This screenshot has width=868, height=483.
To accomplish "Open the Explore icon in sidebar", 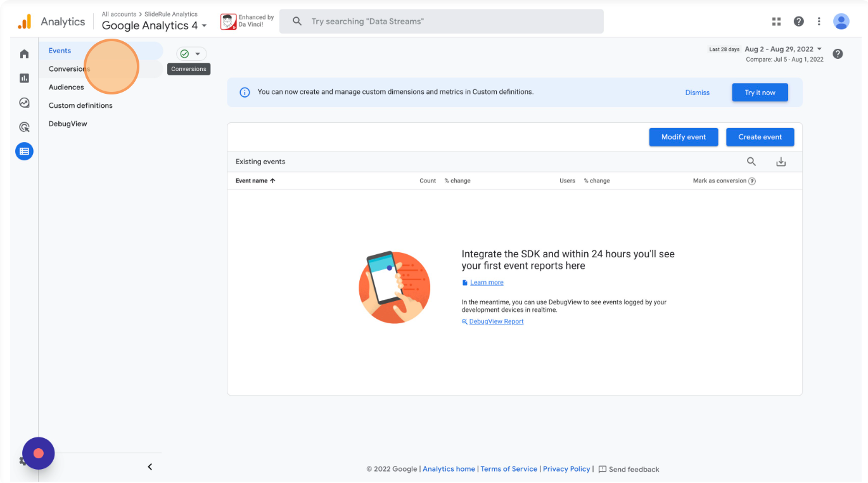I will tap(24, 103).
